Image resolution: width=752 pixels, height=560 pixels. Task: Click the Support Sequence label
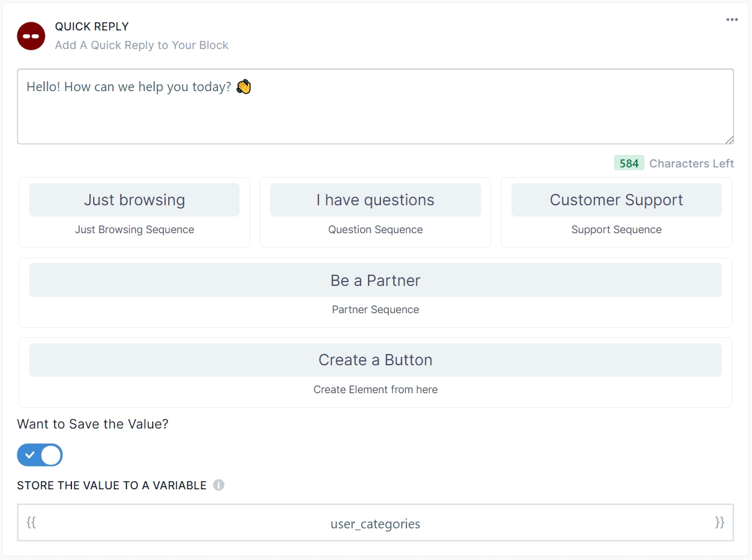[x=616, y=229]
